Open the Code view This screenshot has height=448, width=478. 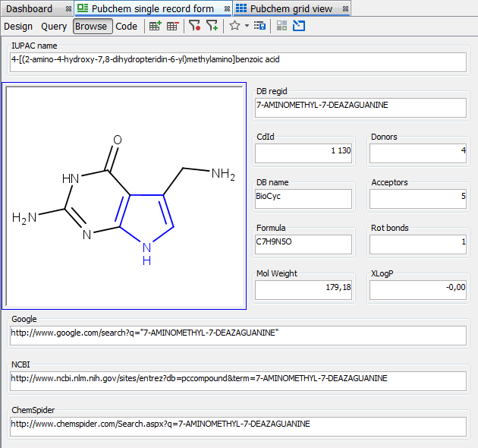point(127,26)
